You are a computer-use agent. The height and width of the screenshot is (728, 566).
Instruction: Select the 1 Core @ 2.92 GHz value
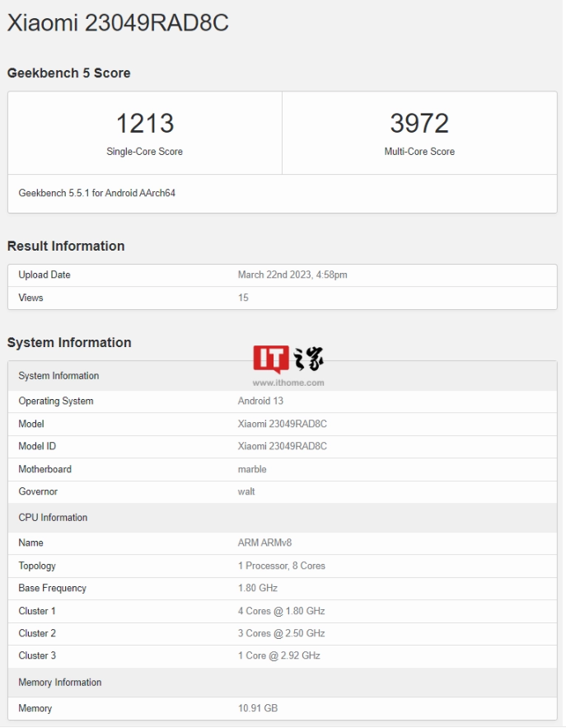(278, 655)
